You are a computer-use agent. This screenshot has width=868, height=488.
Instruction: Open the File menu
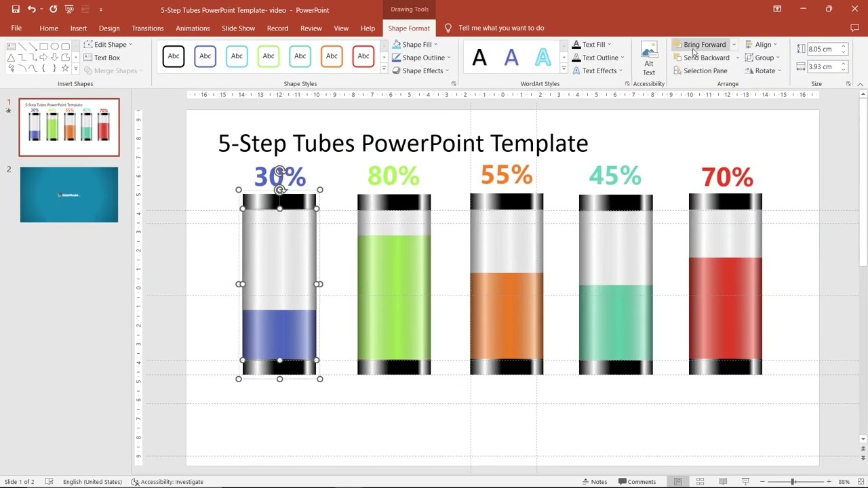tap(16, 28)
